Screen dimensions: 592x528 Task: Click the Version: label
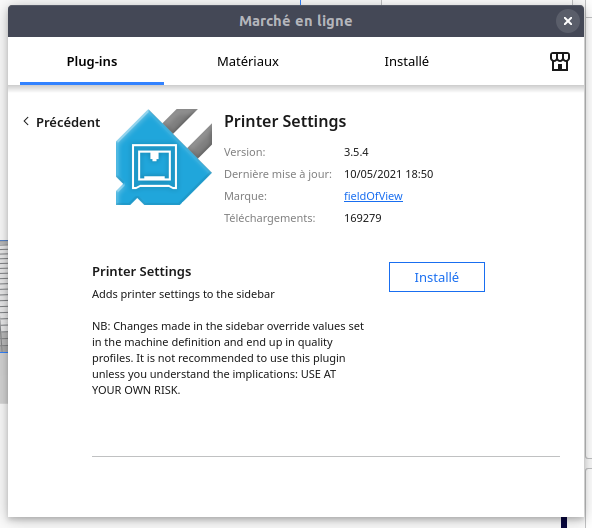click(245, 152)
